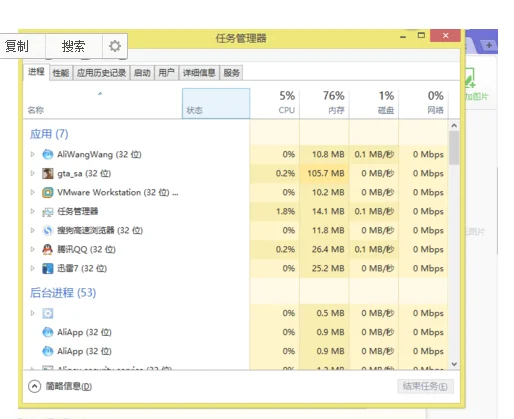
Task: Switch to the 性能 tab
Action: [61, 73]
